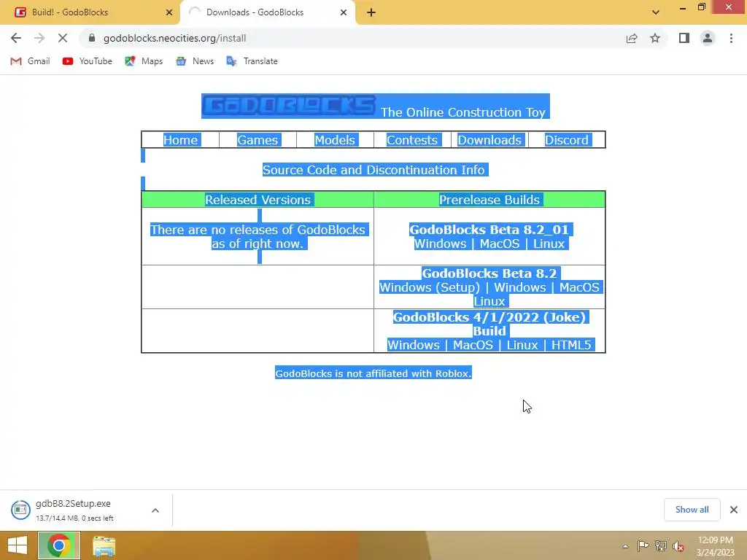This screenshot has width=747, height=560.
Task: Open network status tray icon
Action: click(x=661, y=545)
